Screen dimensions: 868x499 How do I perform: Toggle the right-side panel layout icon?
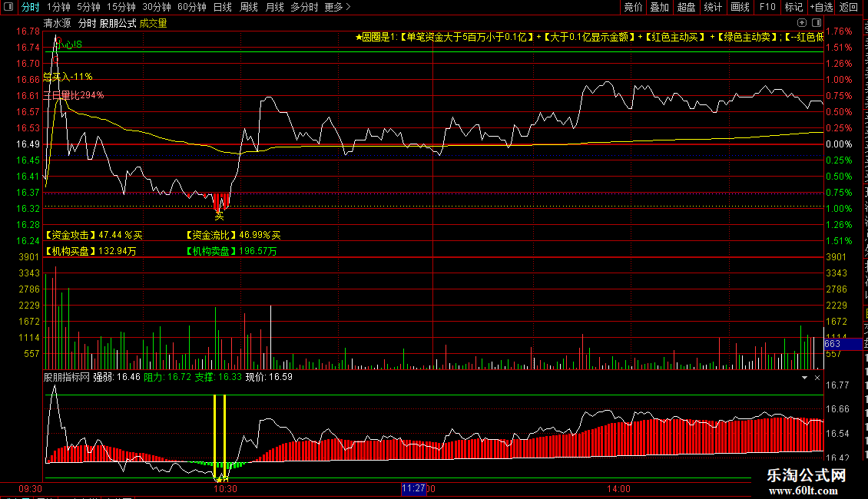click(817, 23)
